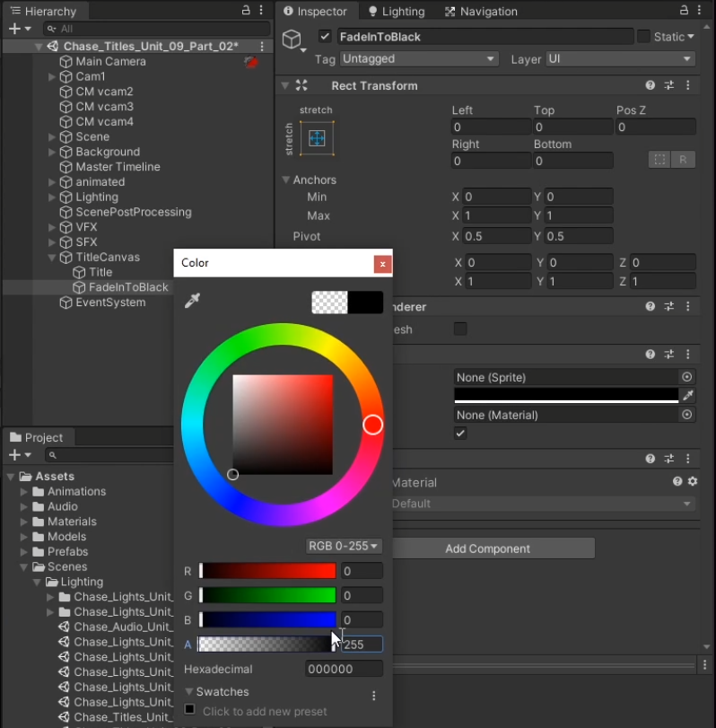Toggle the FadeInToBlack active checkbox
Viewport: 716px width, 728px height.
point(325,37)
